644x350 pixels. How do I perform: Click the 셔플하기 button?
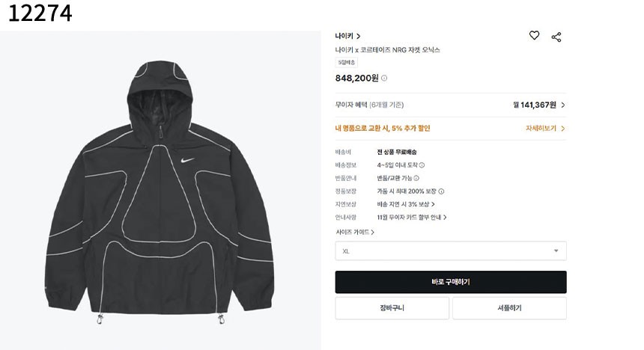(x=509, y=308)
